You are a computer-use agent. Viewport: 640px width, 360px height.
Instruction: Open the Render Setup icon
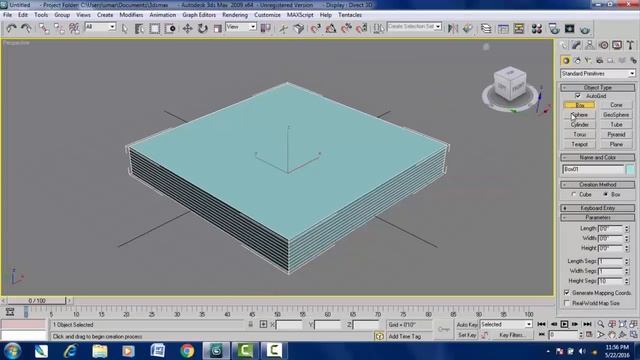coord(554,29)
